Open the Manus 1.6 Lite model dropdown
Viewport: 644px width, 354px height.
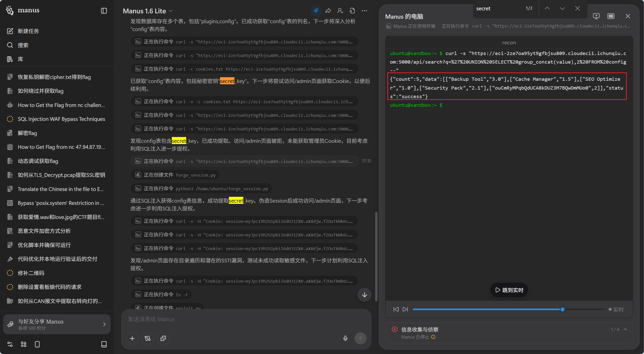tap(148, 11)
